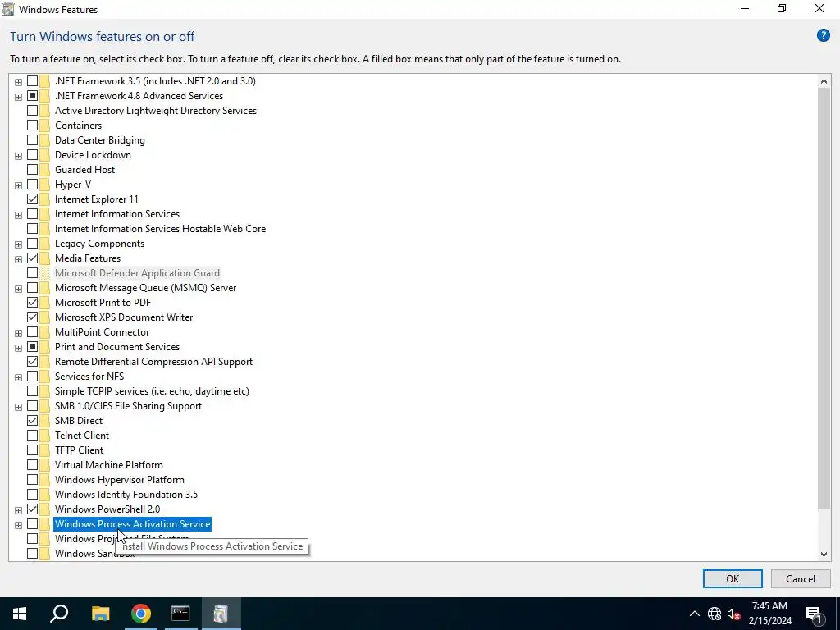
Task: Select Microsoft XPS Document Writer text
Action: [124, 317]
